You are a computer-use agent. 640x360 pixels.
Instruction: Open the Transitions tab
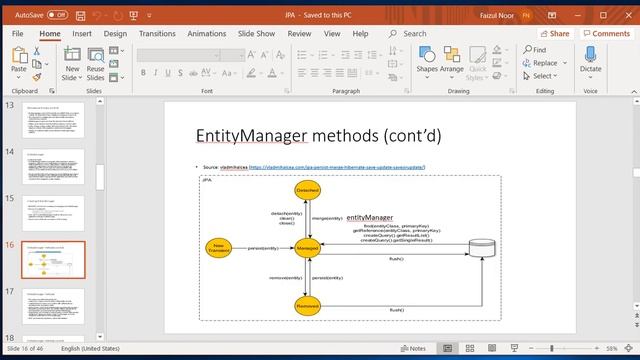pyautogui.click(x=157, y=33)
